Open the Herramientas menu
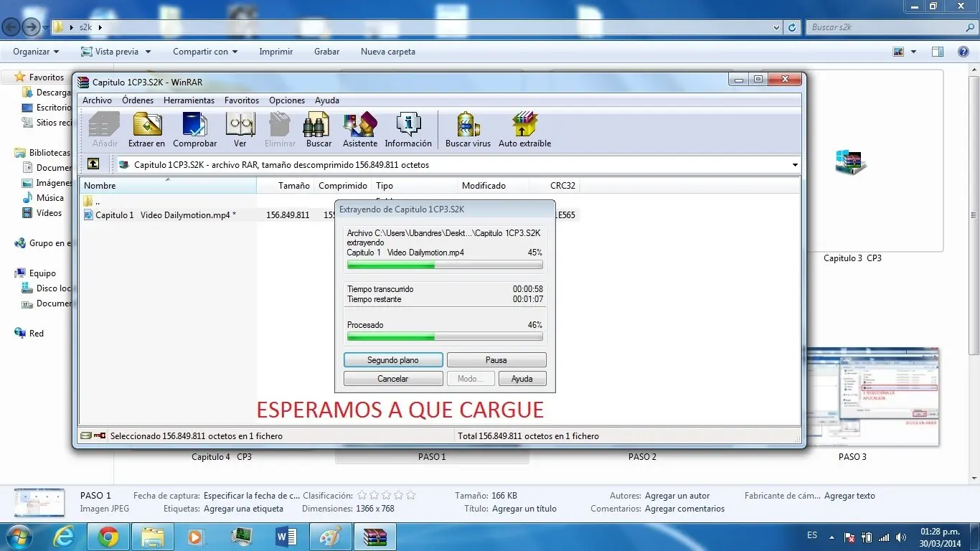This screenshot has width=980, height=551. click(189, 100)
